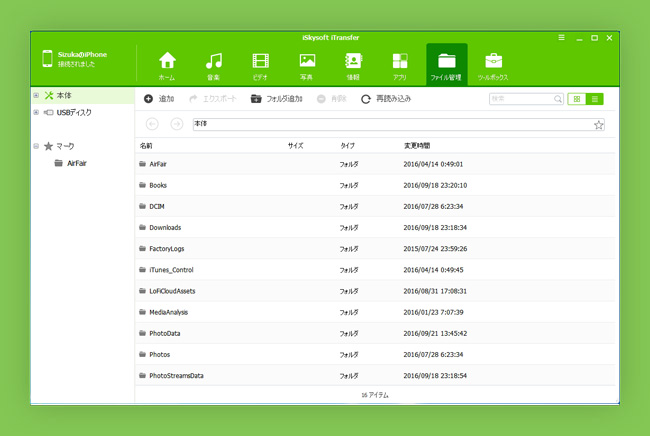Select the LoFiCloudAssets folder row
The image size is (650, 436).
375,291
